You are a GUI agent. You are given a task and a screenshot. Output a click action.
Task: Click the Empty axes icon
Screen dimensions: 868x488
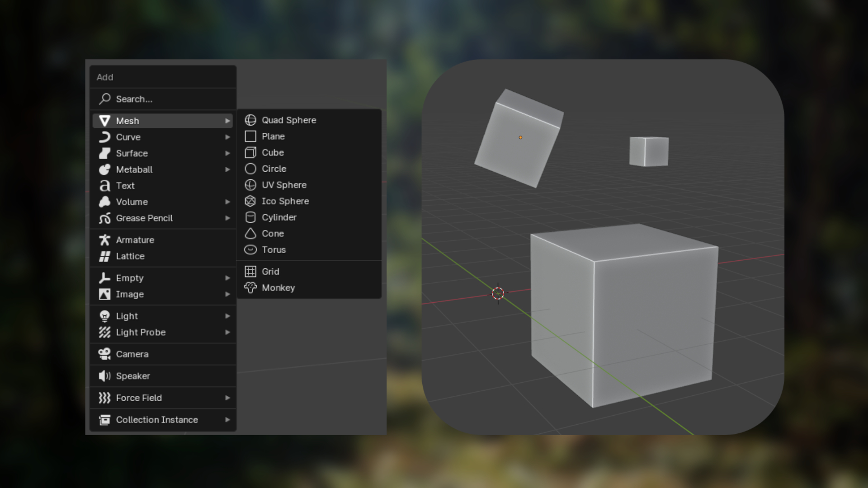tap(104, 278)
